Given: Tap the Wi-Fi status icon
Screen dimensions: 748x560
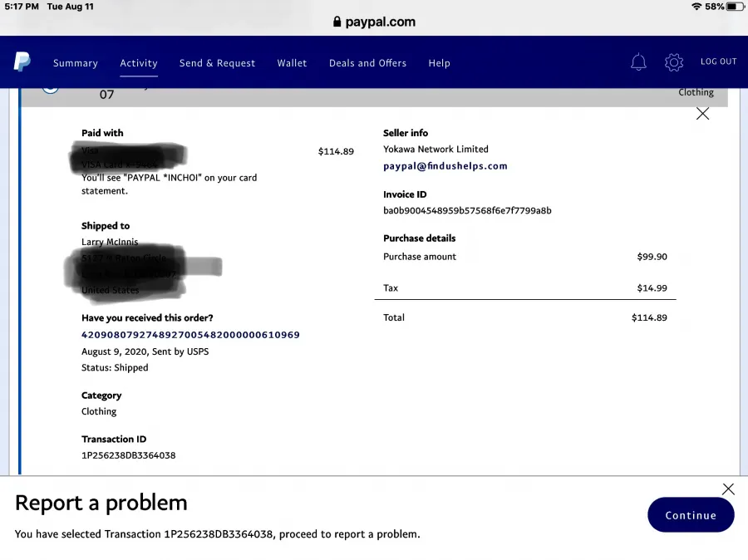Looking at the screenshot, I should pos(696,7).
